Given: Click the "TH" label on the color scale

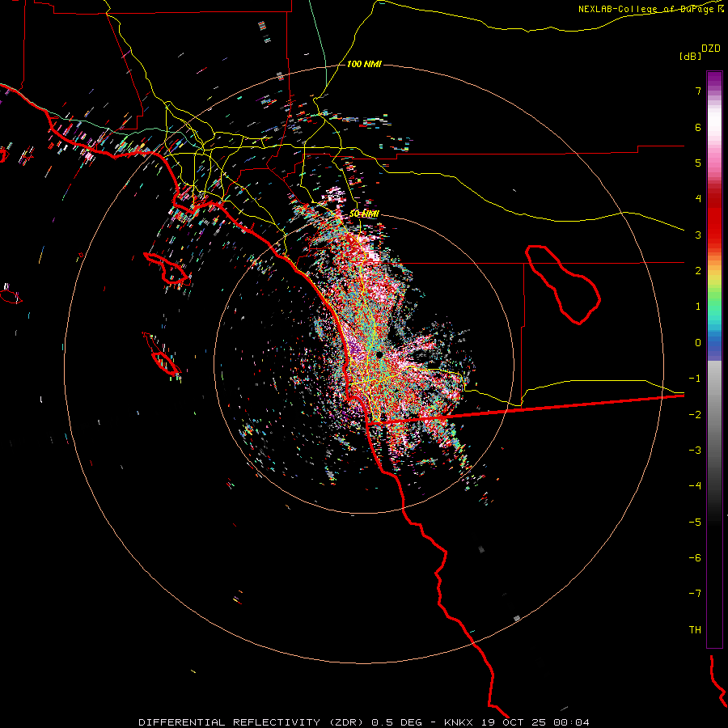Looking at the screenshot, I should 695,629.
